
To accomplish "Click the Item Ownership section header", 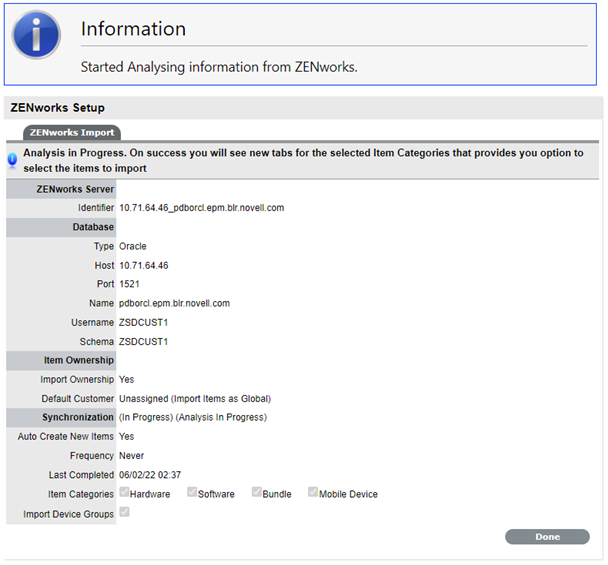I will pos(61,360).
